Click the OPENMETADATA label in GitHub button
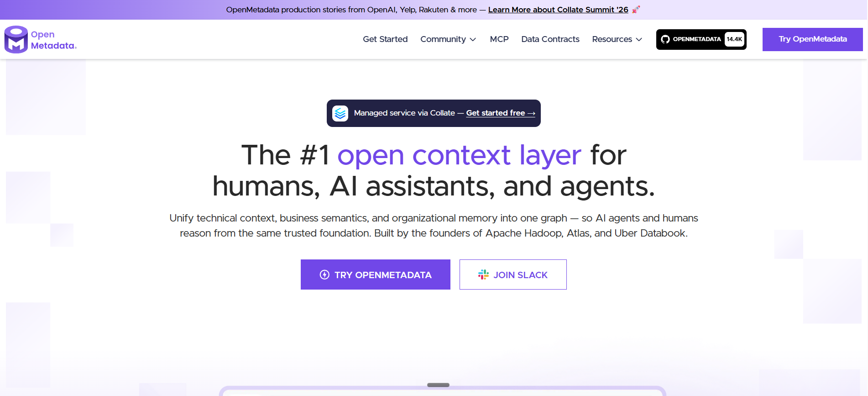This screenshot has height=396, width=868. click(697, 39)
